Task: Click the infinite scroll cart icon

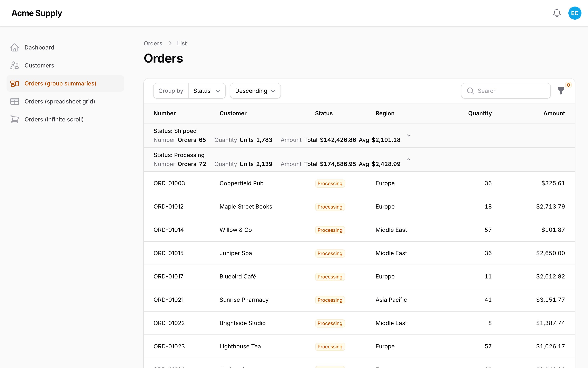Action: click(14, 120)
